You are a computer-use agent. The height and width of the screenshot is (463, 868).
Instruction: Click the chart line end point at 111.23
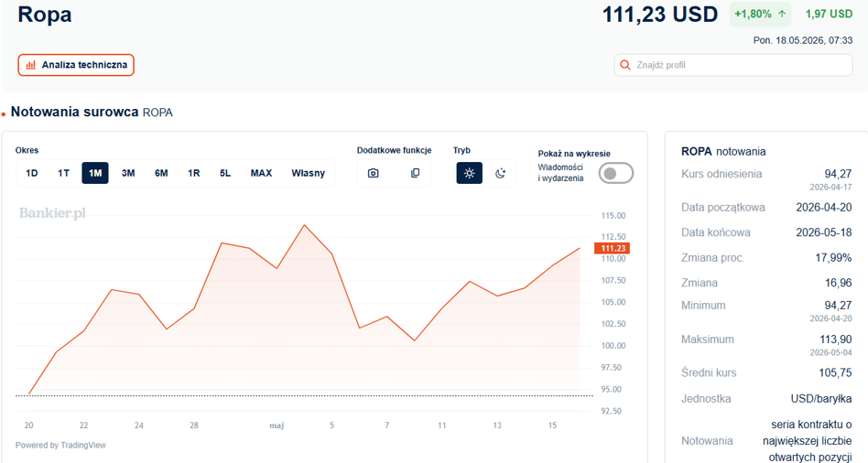[x=580, y=248]
